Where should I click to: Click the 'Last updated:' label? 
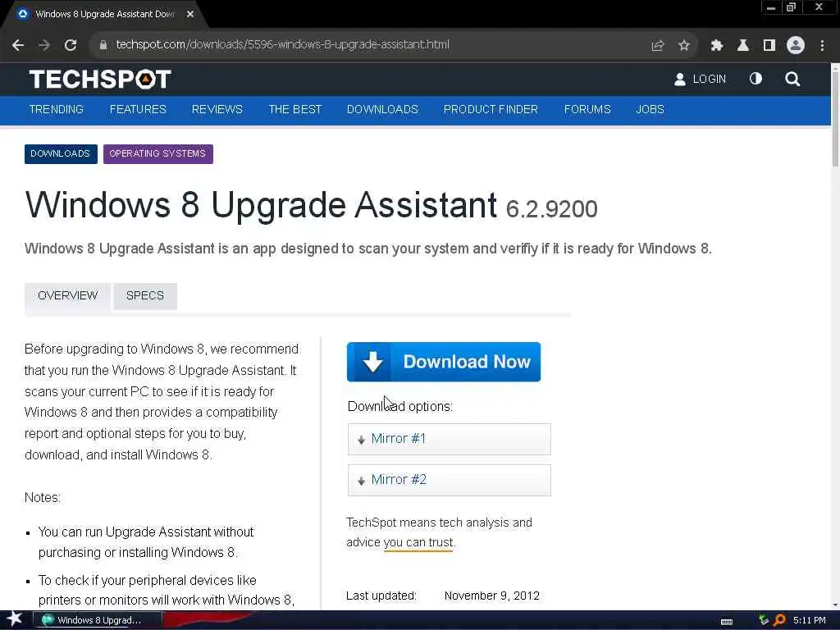coord(381,596)
